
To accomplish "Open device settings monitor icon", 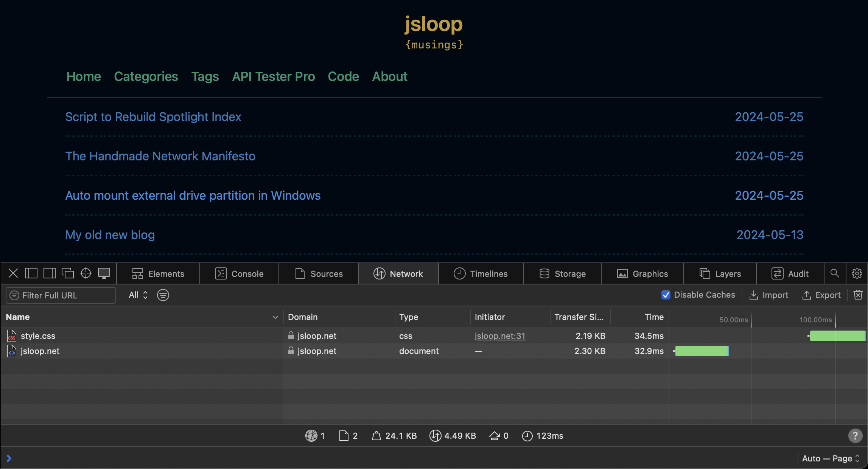I will tap(104, 273).
